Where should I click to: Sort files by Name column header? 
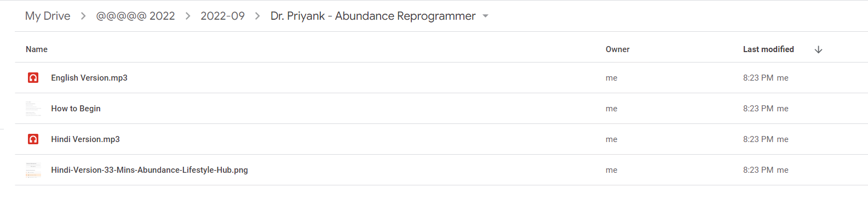click(x=37, y=49)
